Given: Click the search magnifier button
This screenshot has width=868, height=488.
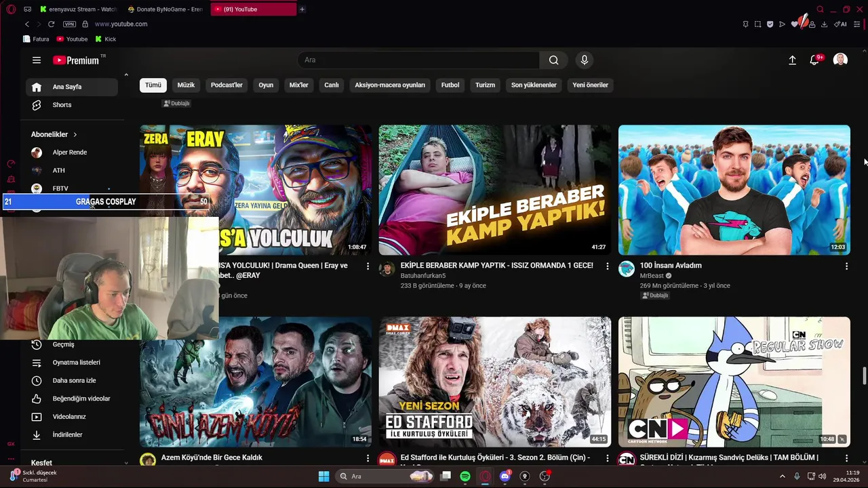Looking at the screenshot, I should coord(554,60).
